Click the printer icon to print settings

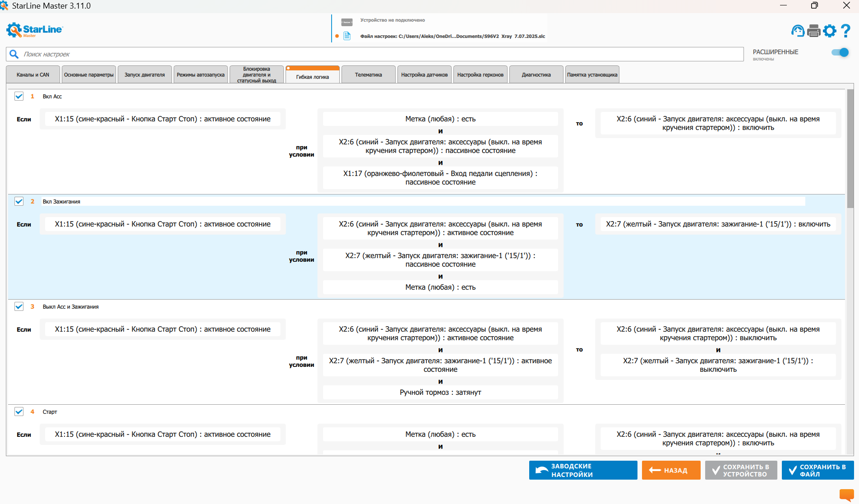coord(814,31)
